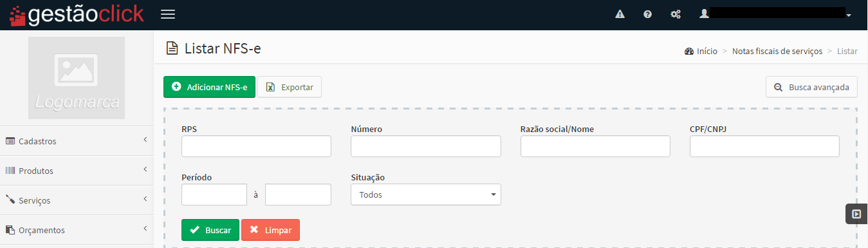
Task: Click the Logomarca placeholder image
Action: click(77, 78)
